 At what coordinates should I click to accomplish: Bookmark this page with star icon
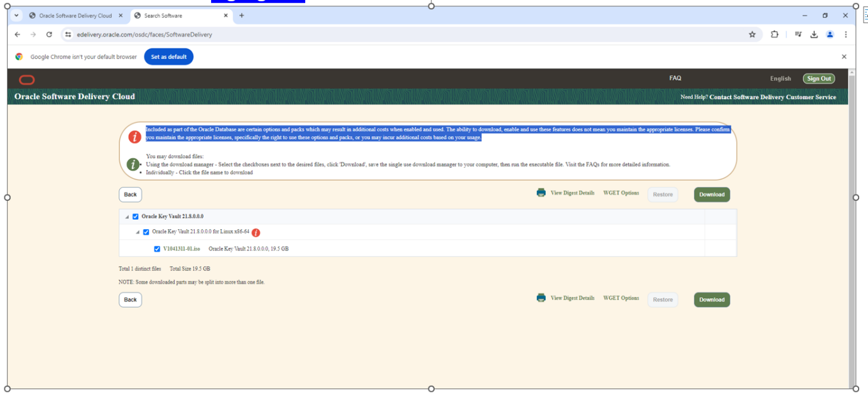[x=752, y=35]
